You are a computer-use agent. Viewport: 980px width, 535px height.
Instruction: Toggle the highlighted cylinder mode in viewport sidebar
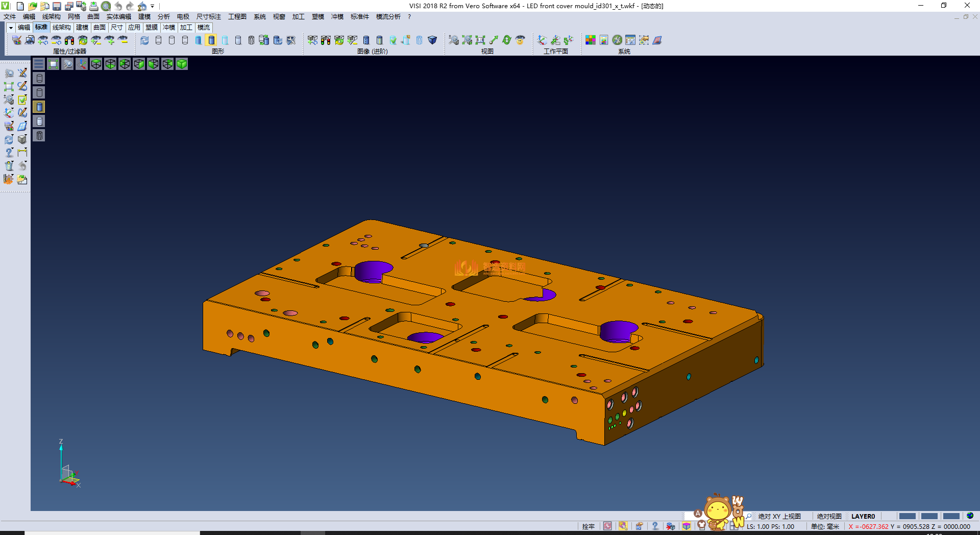(x=39, y=107)
